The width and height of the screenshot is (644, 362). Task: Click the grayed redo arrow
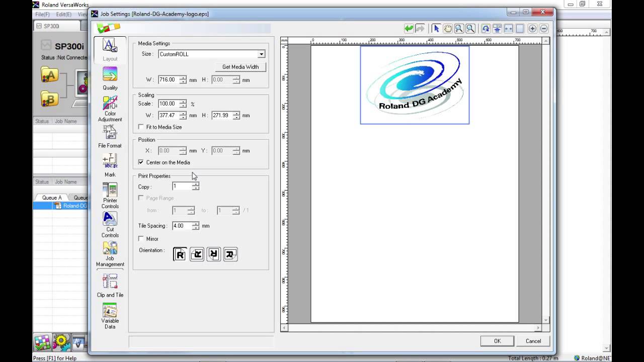(x=420, y=29)
